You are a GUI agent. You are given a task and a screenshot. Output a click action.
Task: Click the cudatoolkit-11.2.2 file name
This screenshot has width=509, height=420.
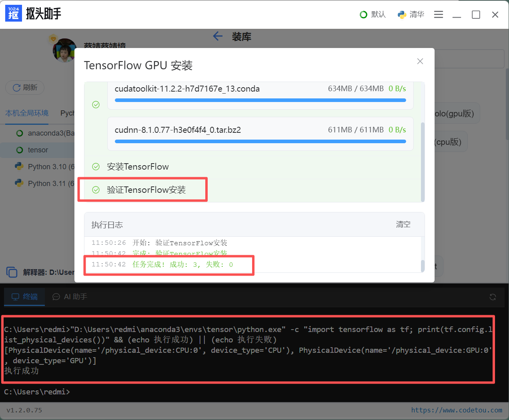187,89
